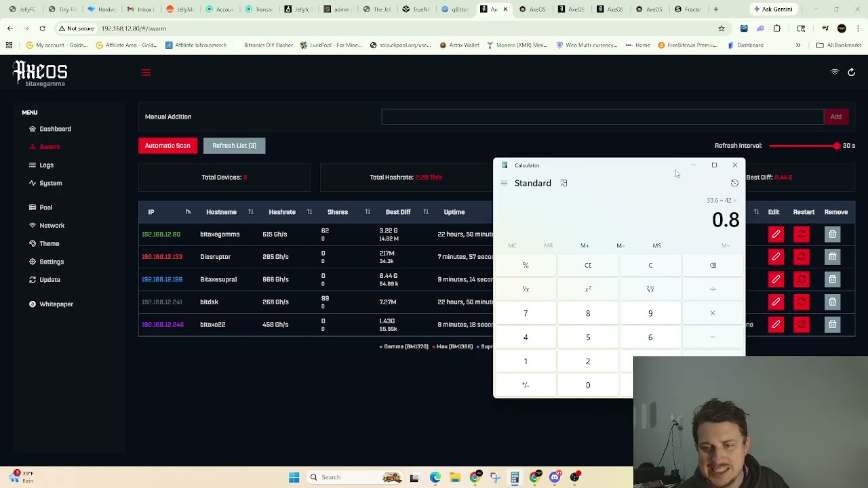868x488 pixels.
Task: Remove the bitaxe22 device
Action: (832, 325)
